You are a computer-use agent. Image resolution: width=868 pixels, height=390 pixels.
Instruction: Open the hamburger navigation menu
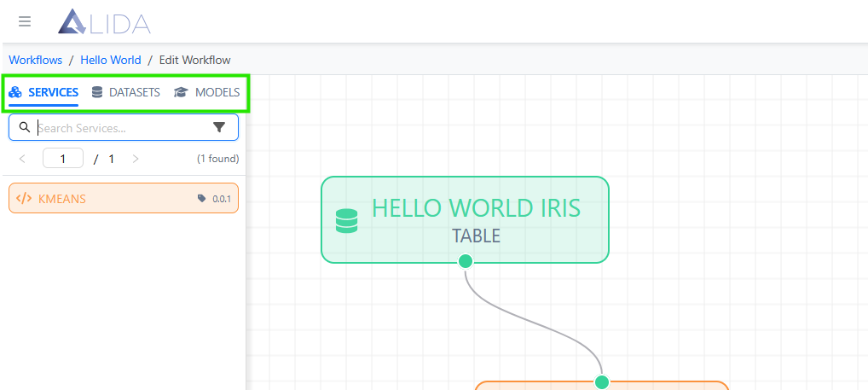tap(25, 21)
